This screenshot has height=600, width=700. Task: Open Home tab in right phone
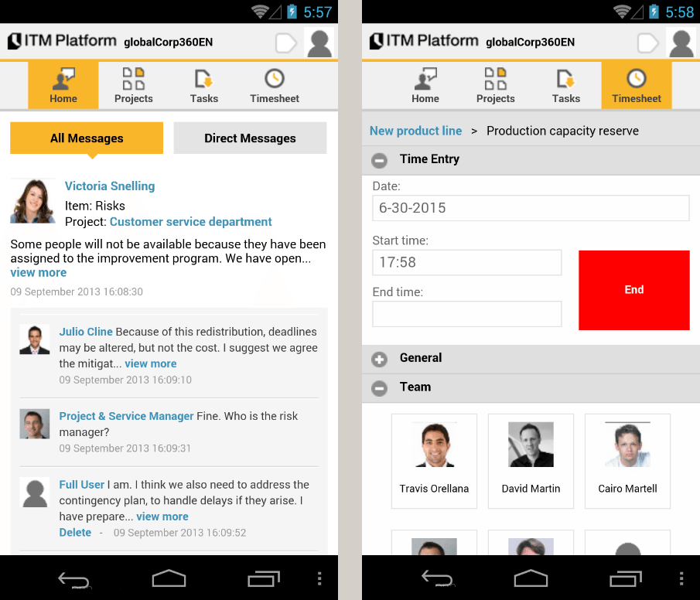425,86
